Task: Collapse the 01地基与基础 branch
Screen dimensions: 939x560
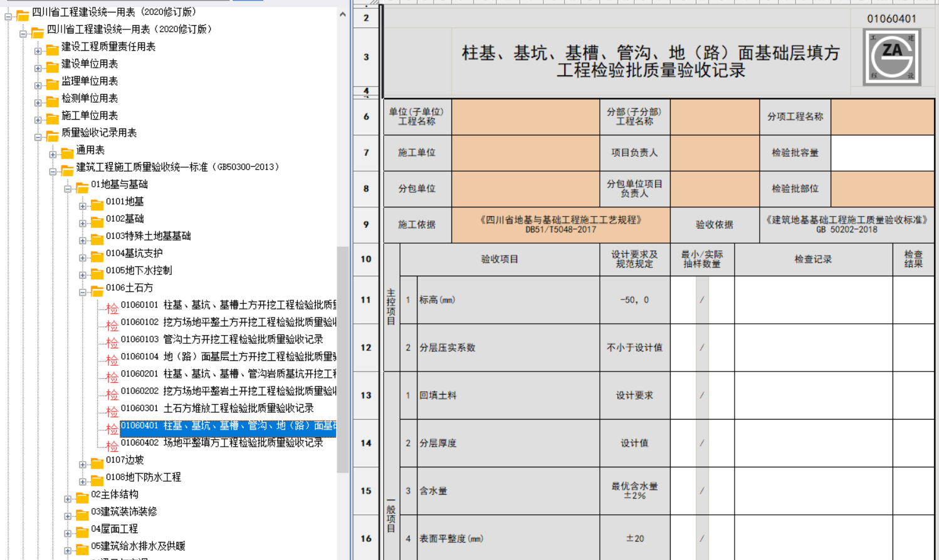Action: (68, 189)
